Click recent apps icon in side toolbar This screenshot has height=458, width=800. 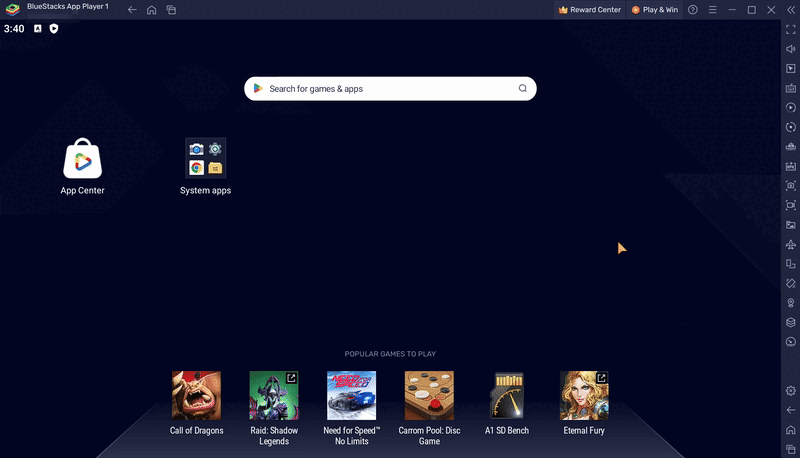click(x=791, y=449)
